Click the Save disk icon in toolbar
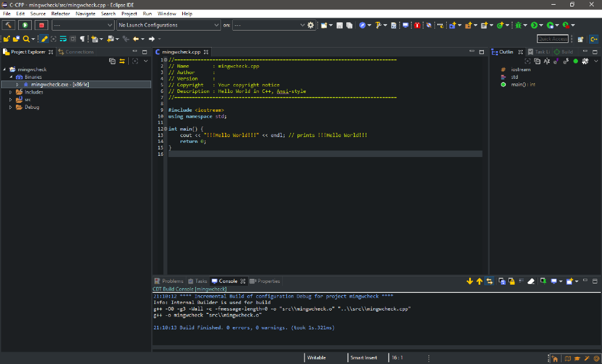Image resolution: width=602 pixels, height=364 pixels. pos(339,25)
